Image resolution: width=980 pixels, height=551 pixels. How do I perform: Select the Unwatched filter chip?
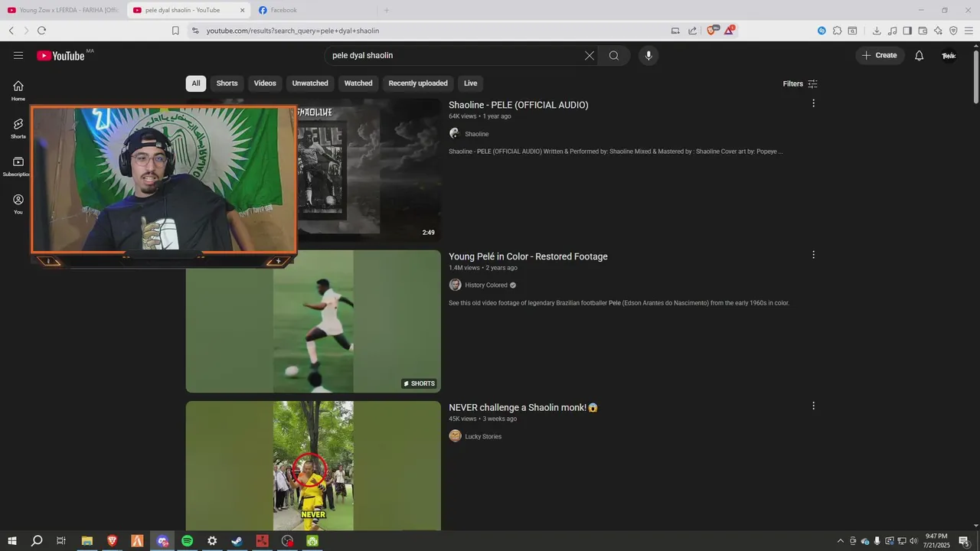click(x=310, y=83)
